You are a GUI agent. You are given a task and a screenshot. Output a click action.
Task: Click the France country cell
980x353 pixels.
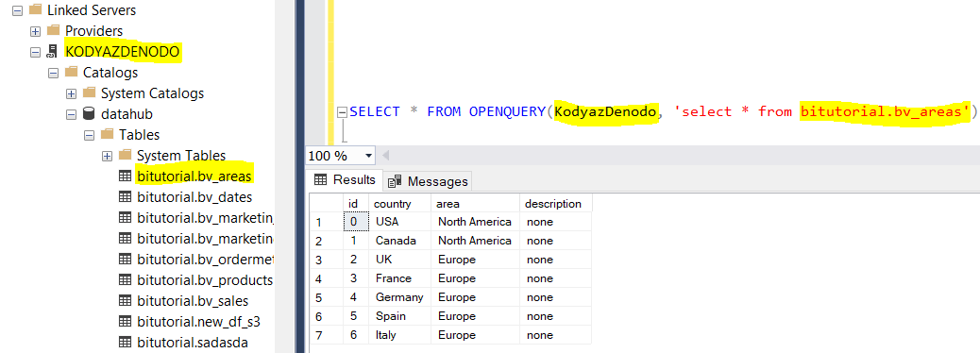[x=399, y=278]
